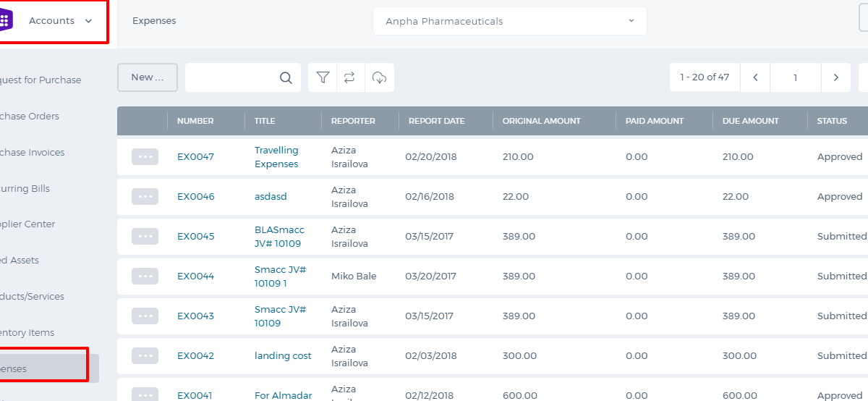Screen dimensions: 868x401
Task: Open expense EX0043 link
Action: tap(196, 316)
